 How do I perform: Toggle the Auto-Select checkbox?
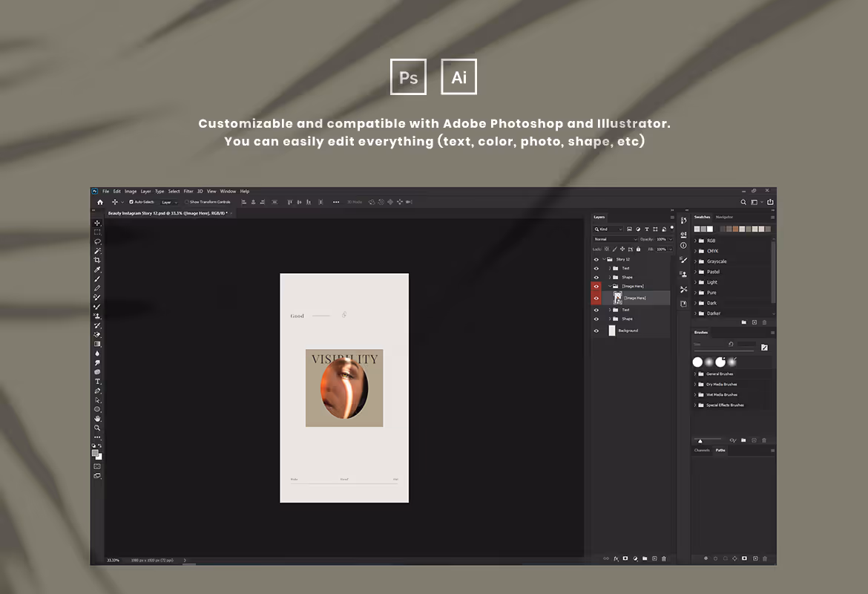(131, 202)
